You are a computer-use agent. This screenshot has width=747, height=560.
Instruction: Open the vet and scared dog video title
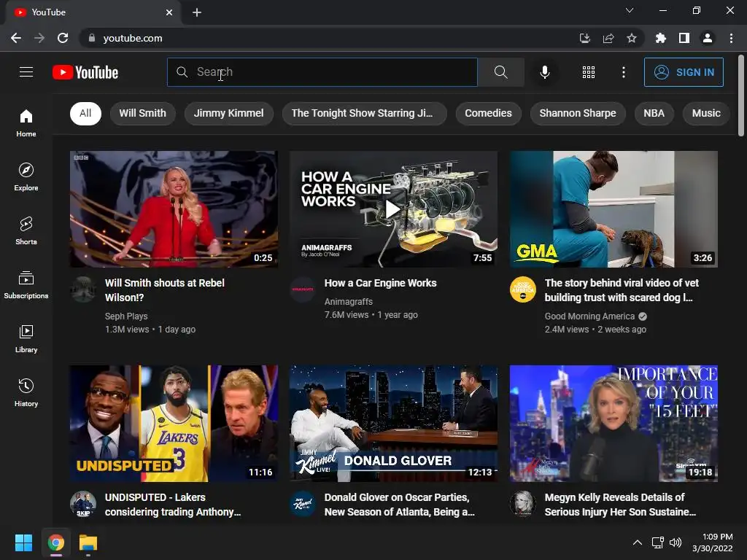622,290
